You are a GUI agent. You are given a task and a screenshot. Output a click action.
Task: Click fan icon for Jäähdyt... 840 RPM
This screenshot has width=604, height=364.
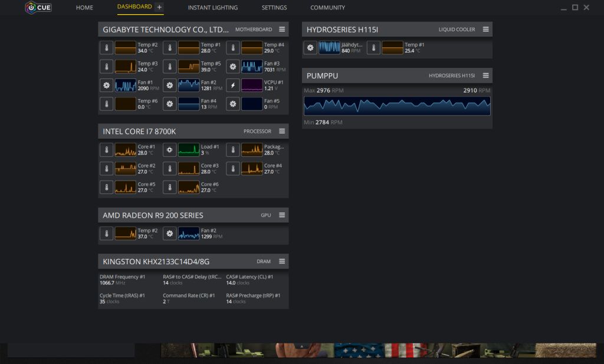310,48
